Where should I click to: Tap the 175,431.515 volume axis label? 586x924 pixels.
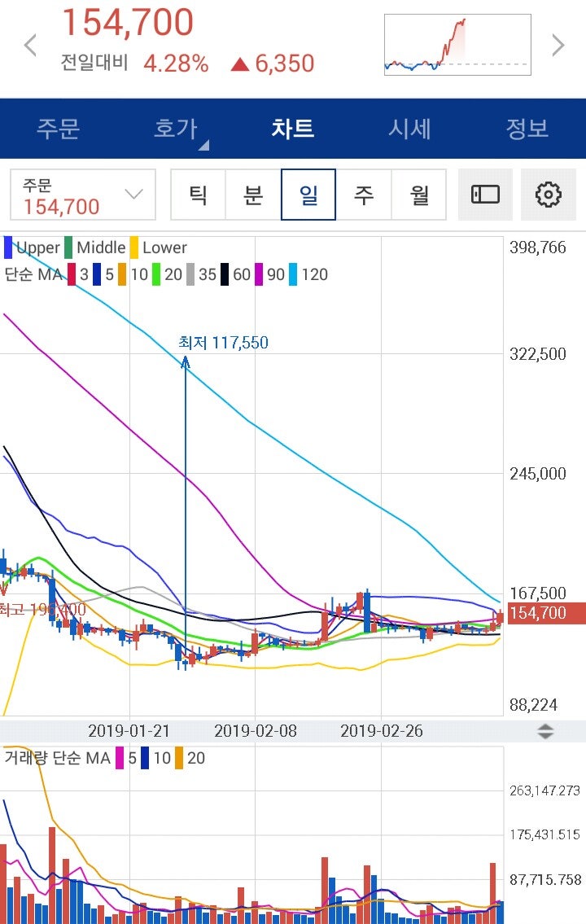coord(544,835)
